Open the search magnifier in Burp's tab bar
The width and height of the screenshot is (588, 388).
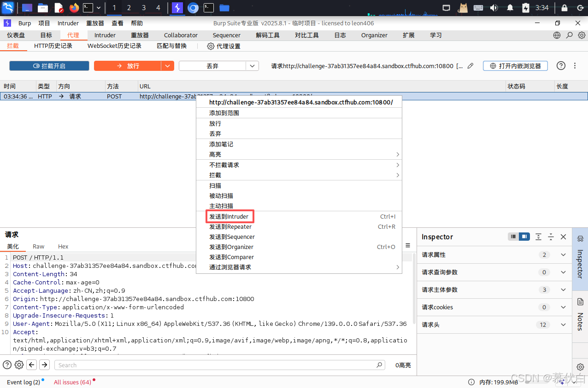point(570,35)
